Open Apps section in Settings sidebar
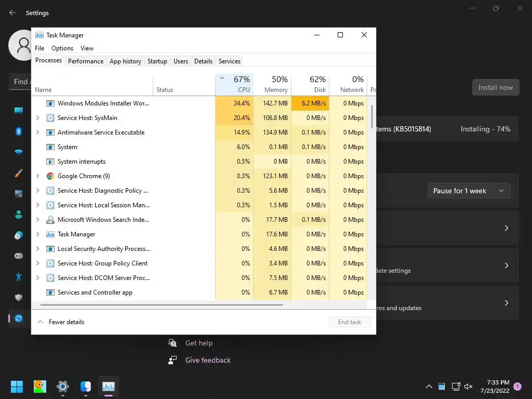Viewport: 532px width, 399px height. 19,194
